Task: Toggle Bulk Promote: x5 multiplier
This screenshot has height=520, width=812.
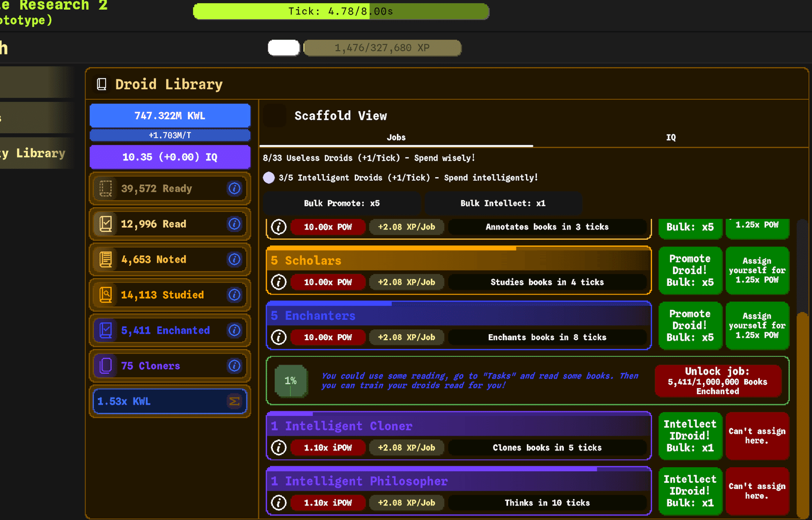Action: tap(342, 203)
